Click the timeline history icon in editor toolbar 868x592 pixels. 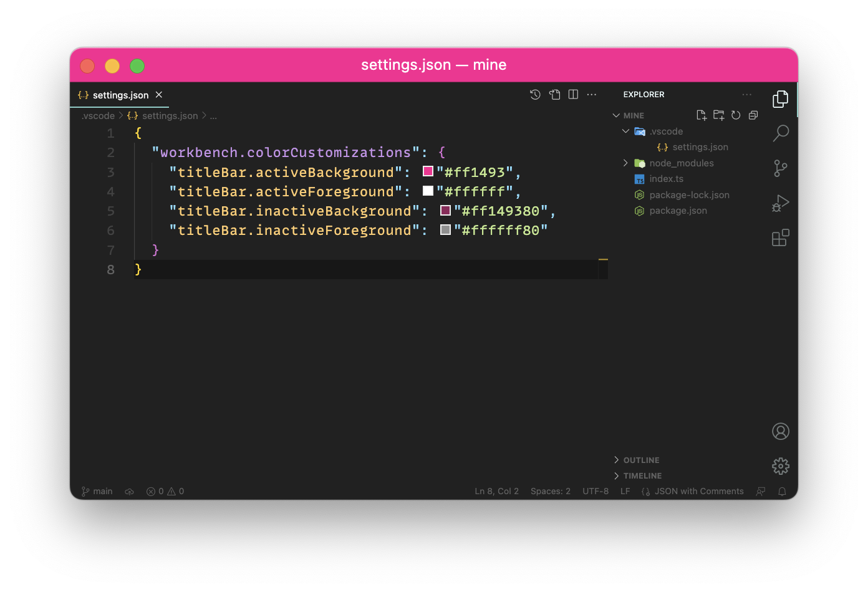[535, 95]
